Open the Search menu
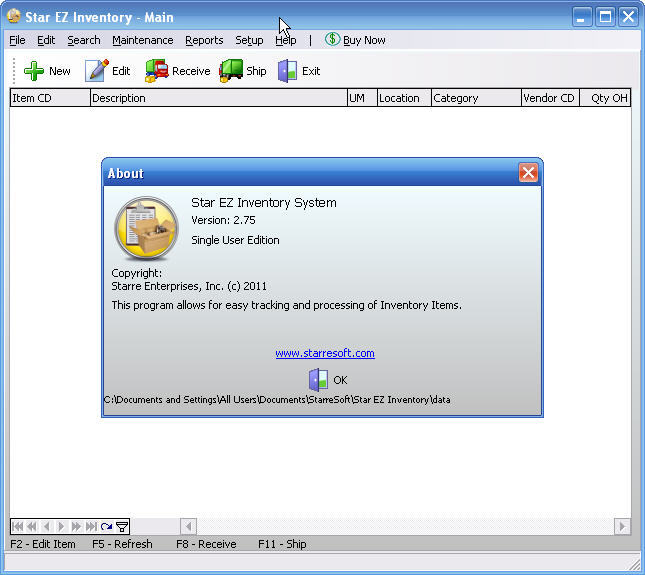 (x=84, y=40)
